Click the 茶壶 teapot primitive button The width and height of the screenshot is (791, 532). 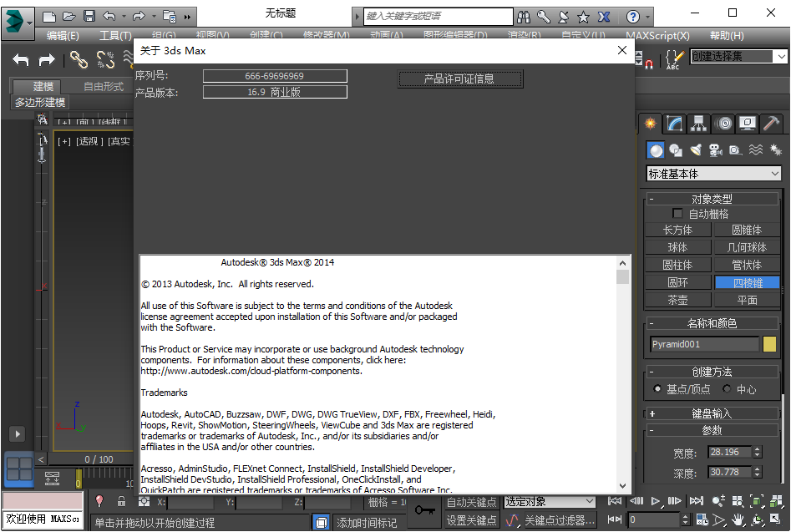point(678,300)
